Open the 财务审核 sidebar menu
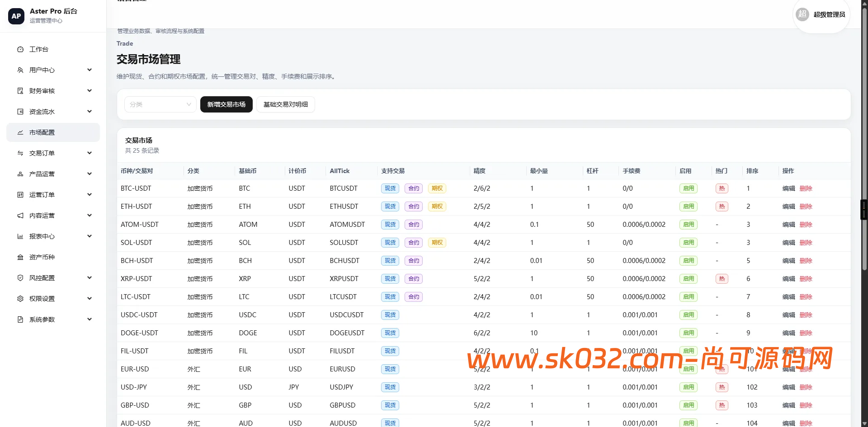This screenshot has height=427, width=868. click(53, 91)
